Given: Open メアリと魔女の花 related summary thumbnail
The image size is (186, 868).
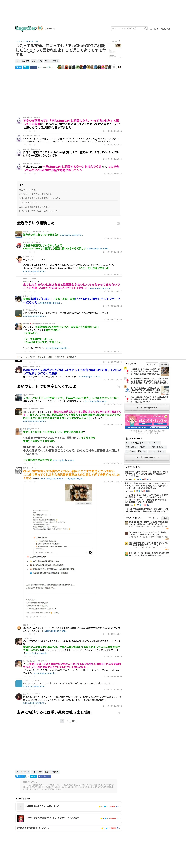Looking at the screenshot, I should (20, 819).
